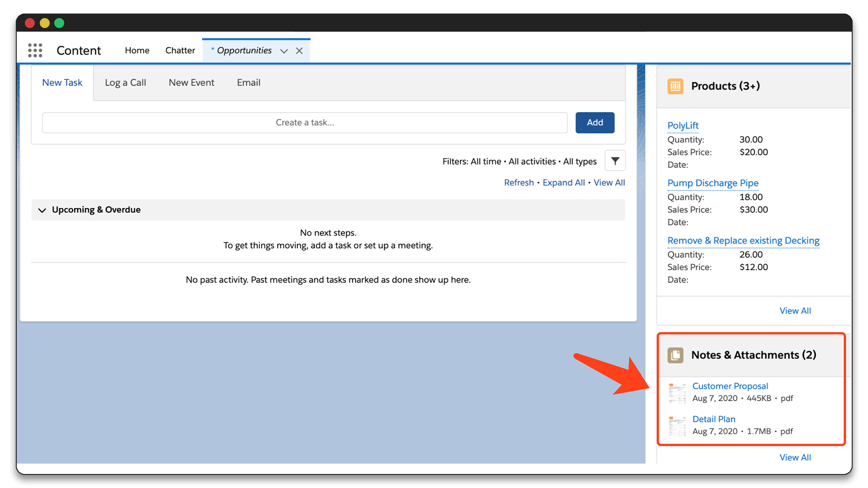The width and height of the screenshot is (868, 488).
Task: Click the Add button for new task
Action: click(595, 122)
